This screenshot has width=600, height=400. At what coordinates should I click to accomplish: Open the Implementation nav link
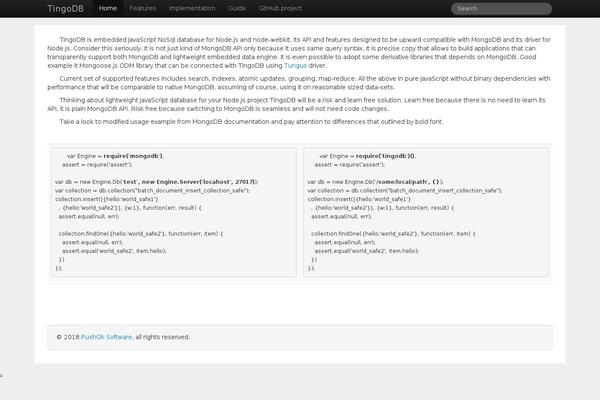tap(192, 8)
